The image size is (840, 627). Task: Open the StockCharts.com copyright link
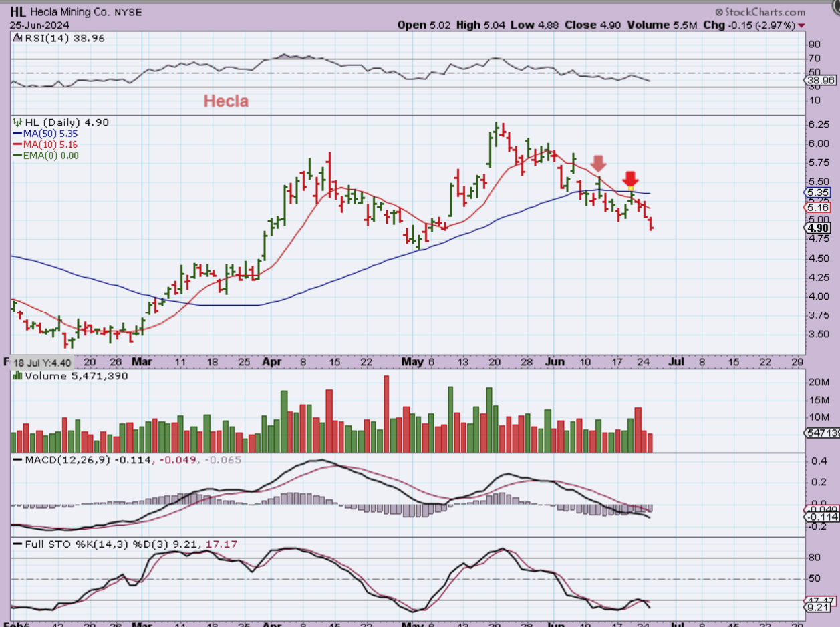click(760, 11)
